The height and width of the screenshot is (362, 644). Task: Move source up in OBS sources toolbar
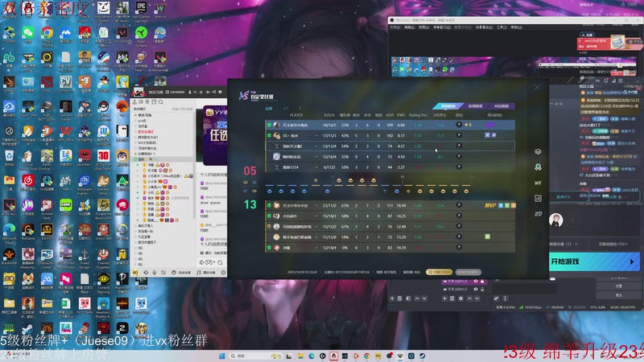(469, 298)
